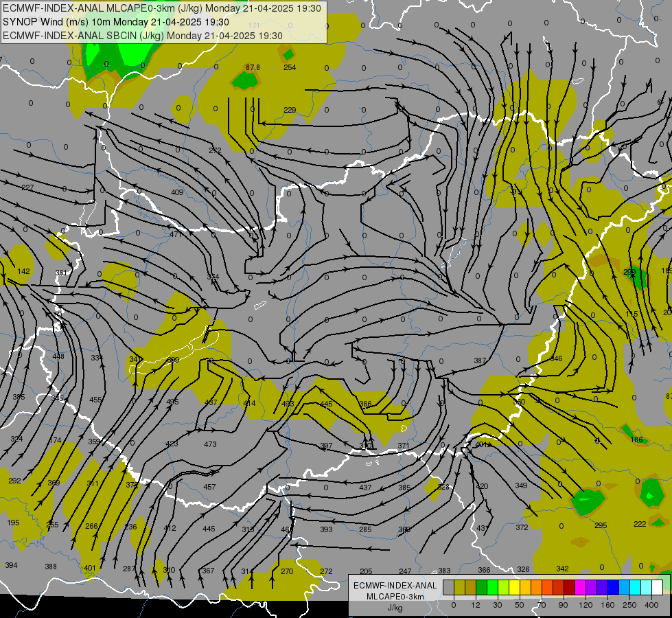This screenshot has width=672, height=618.
Task: Click the map value 448
Action: point(58,356)
